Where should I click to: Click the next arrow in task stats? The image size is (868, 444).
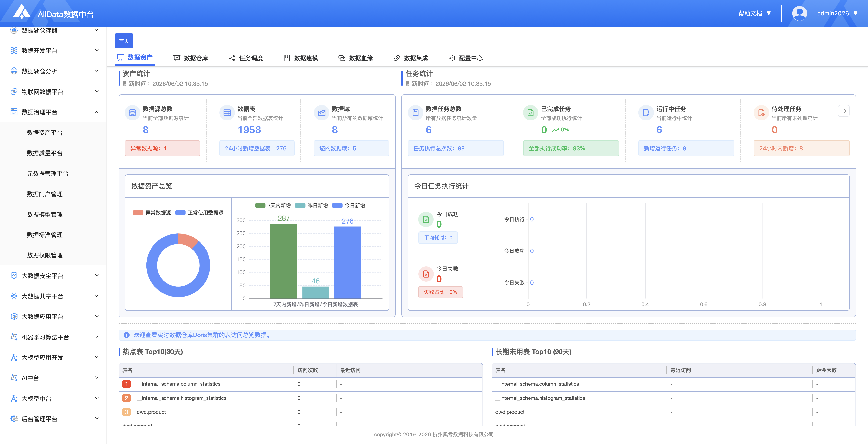click(843, 111)
